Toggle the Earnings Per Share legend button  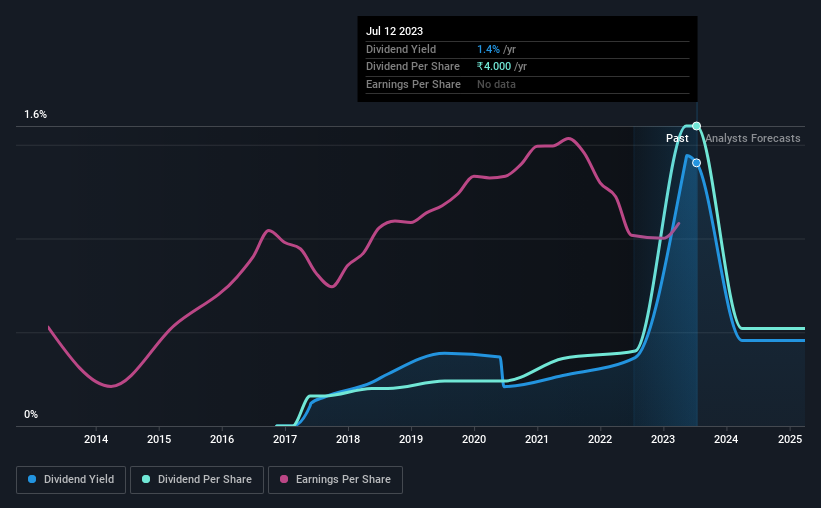(335, 480)
